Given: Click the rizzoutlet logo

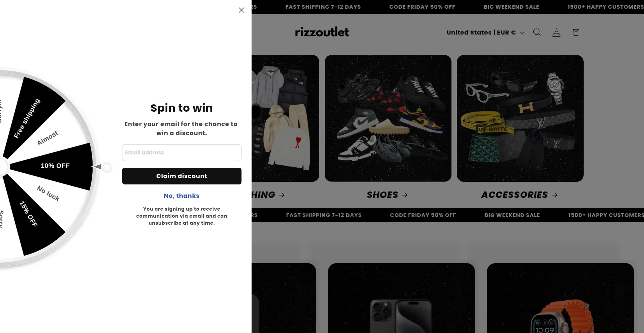Looking at the screenshot, I should click(322, 32).
